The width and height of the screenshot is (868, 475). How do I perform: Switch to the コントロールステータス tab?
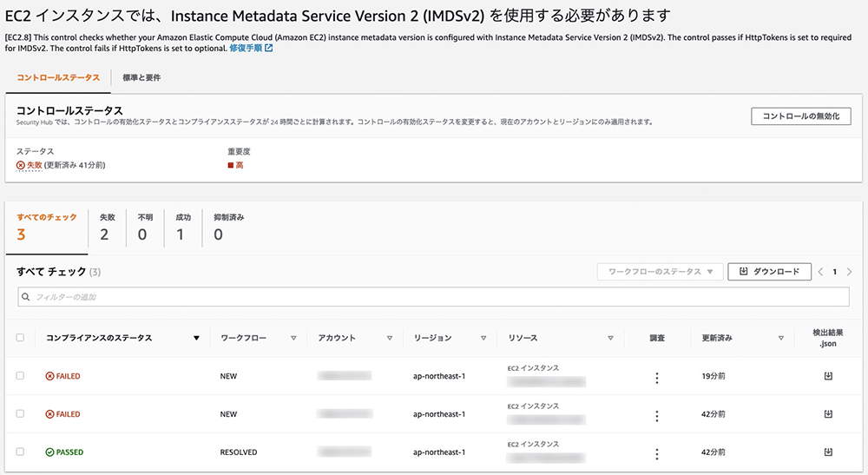click(58, 77)
